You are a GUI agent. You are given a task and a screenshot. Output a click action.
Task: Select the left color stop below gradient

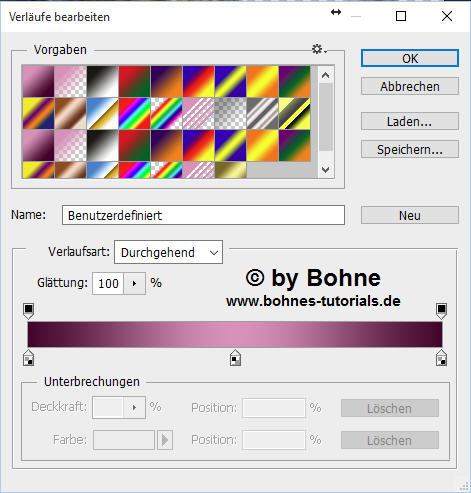pyautogui.click(x=29, y=358)
